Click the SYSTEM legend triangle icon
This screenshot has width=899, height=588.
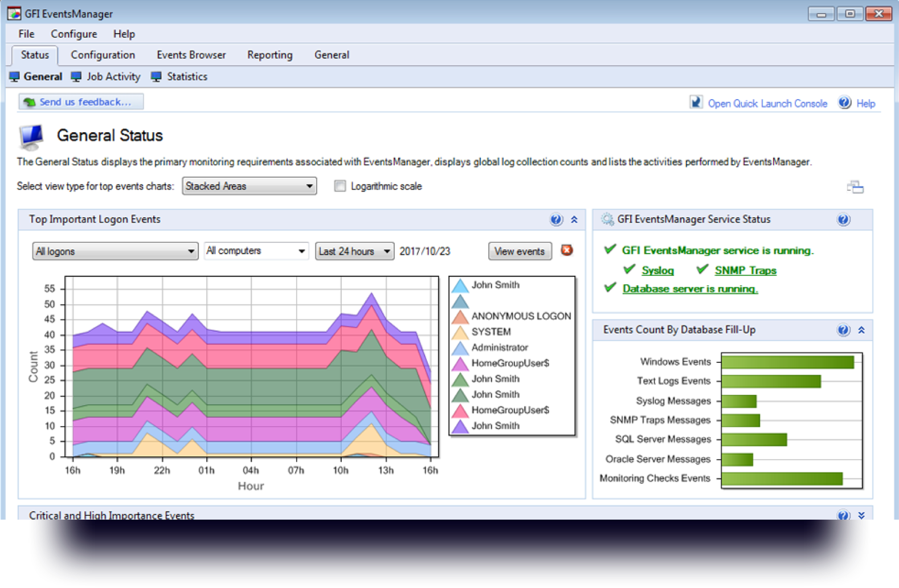point(460,332)
